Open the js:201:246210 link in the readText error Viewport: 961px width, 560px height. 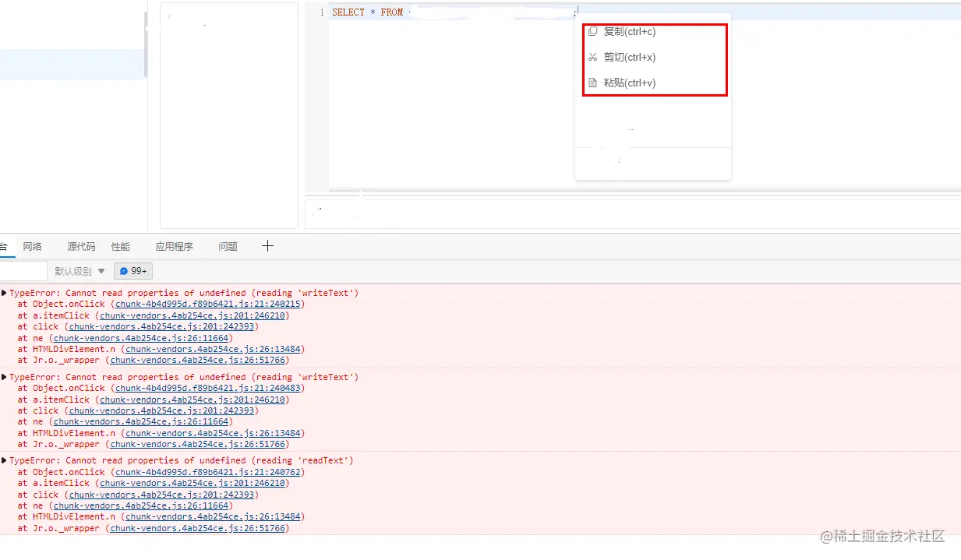click(x=192, y=483)
